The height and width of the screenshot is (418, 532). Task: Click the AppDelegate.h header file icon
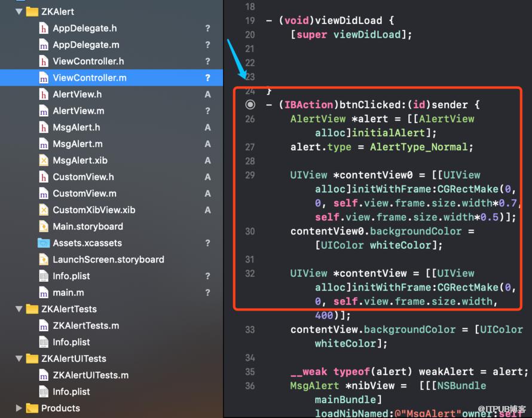click(44, 28)
